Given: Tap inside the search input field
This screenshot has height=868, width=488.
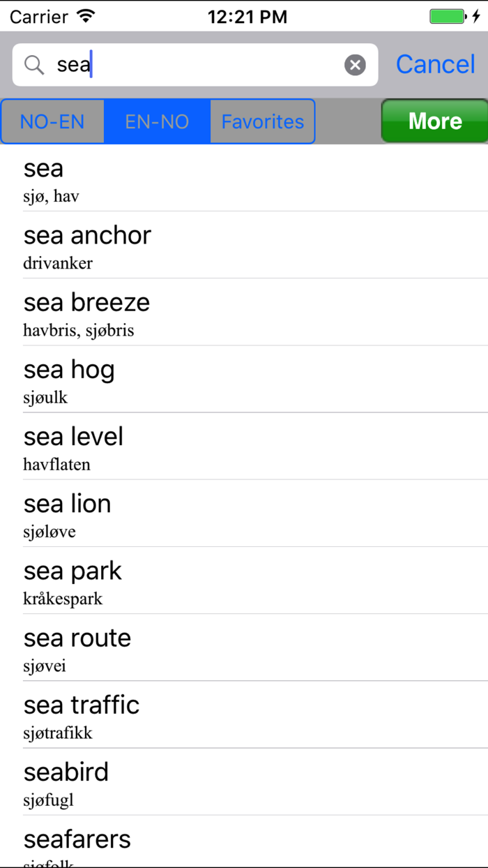Looking at the screenshot, I should coord(174,64).
